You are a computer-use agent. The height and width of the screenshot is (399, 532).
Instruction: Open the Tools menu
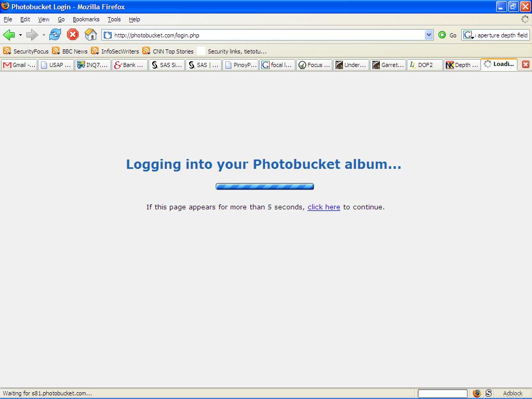point(114,19)
